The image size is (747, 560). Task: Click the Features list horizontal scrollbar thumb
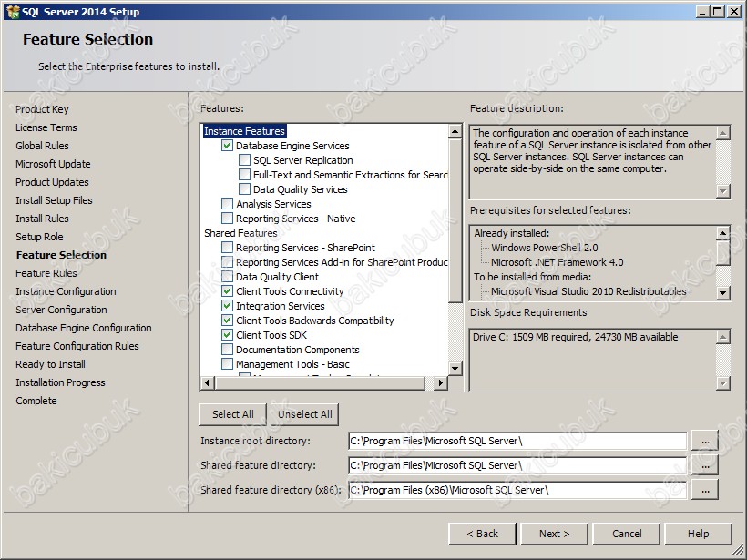pyautogui.click(x=319, y=382)
